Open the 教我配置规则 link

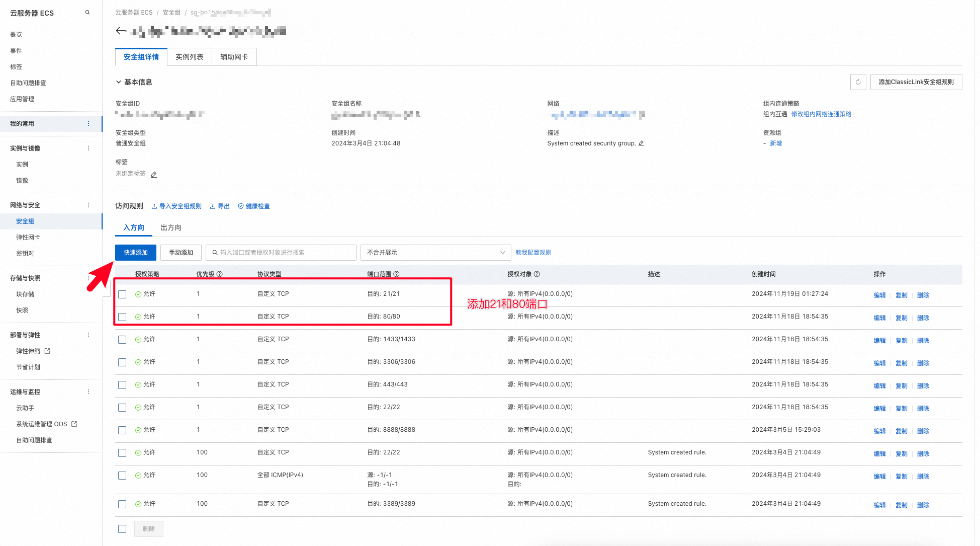(533, 253)
